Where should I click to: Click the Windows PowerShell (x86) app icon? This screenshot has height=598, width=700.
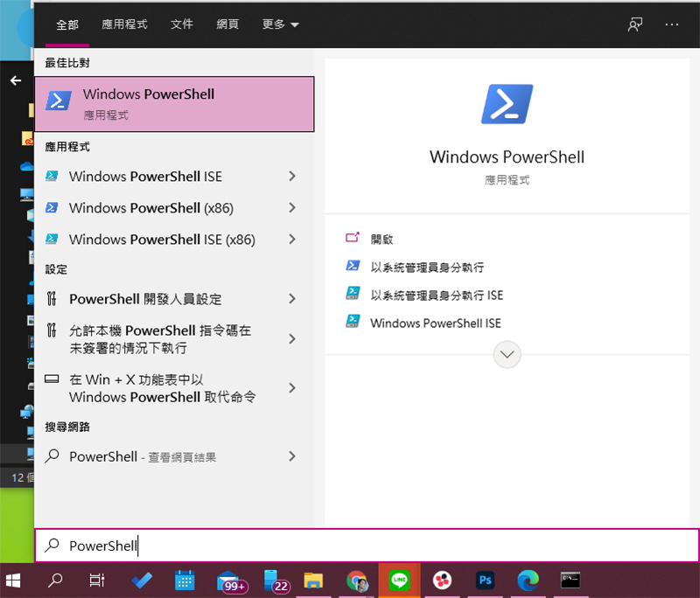(x=52, y=208)
